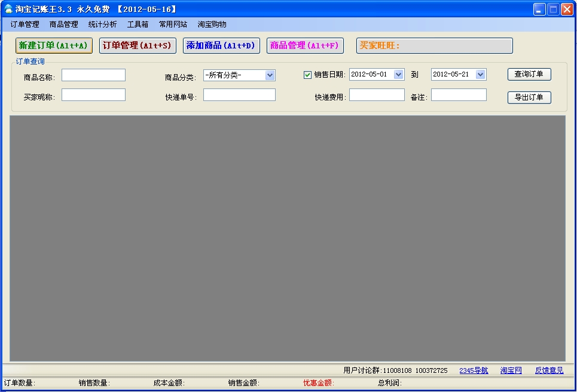Click 订单数量 status label

(20, 383)
